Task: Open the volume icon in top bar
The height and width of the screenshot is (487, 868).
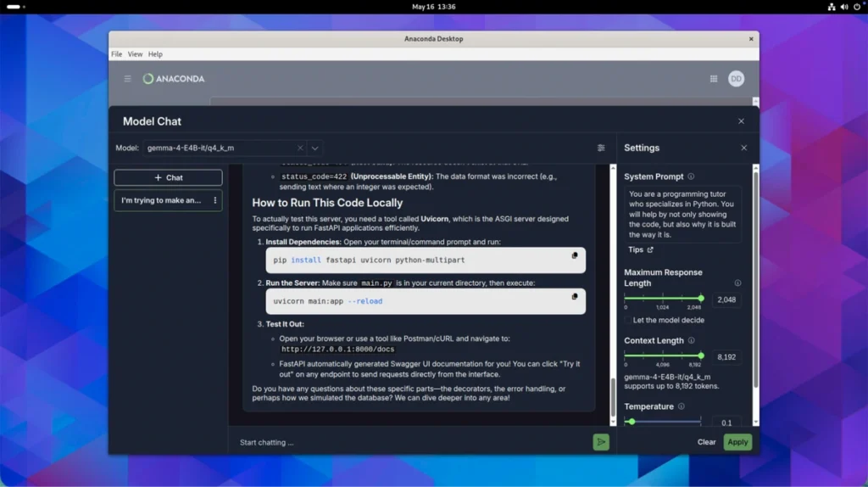Action: pyautogui.click(x=844, y=7)
